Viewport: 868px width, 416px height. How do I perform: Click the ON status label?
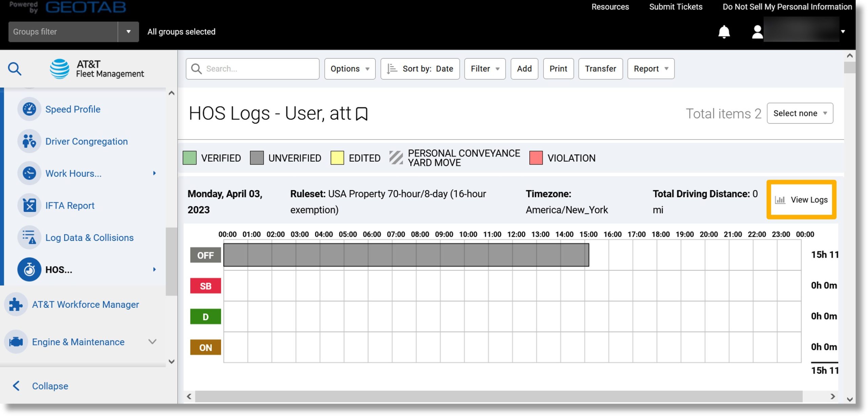click(x=205, y=348)
